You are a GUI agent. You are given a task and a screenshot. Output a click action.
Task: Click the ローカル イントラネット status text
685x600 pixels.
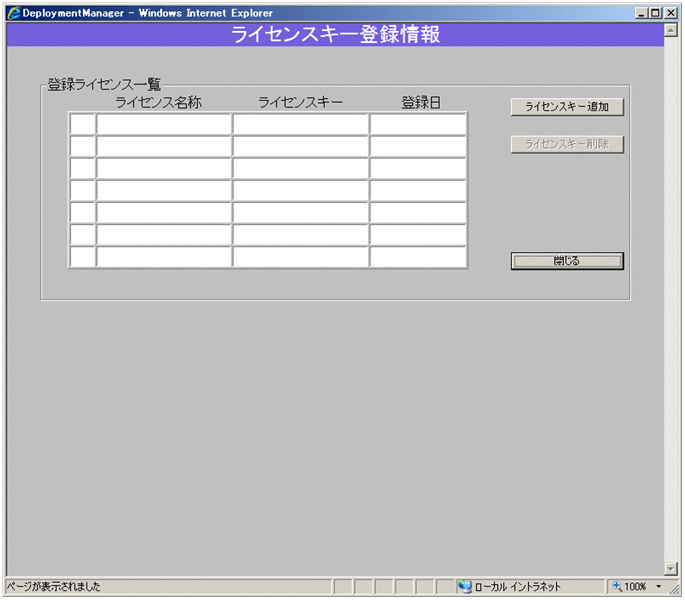pos(517,586)
